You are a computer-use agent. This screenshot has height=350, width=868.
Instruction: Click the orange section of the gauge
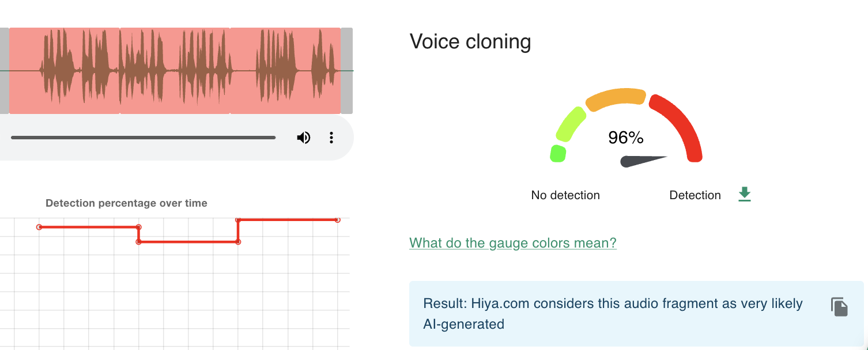point(615,99)
